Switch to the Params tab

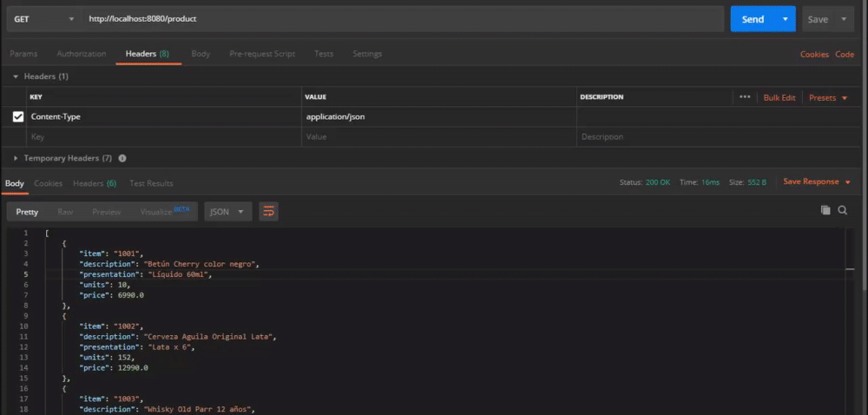coord(23,54)
